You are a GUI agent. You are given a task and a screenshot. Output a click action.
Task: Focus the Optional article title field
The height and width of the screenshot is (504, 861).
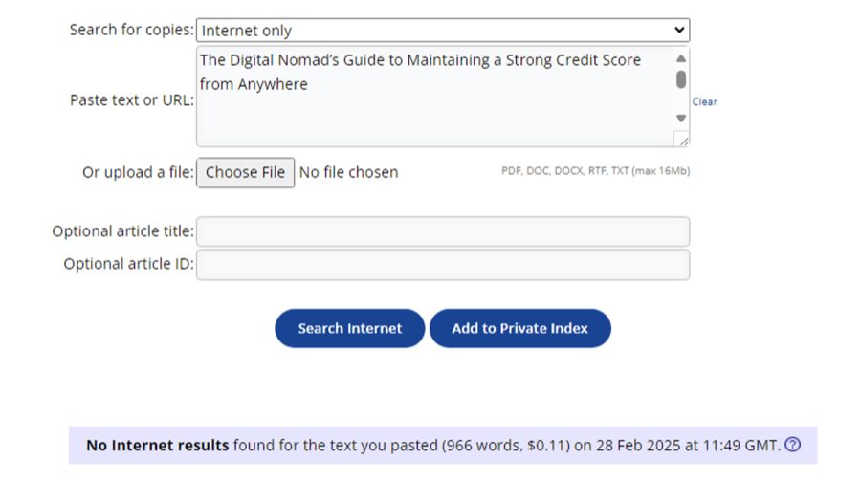[442, 231]
